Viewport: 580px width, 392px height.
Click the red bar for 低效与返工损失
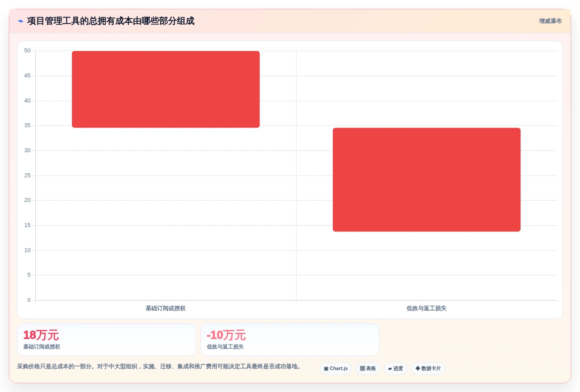[x=426, y=180]
